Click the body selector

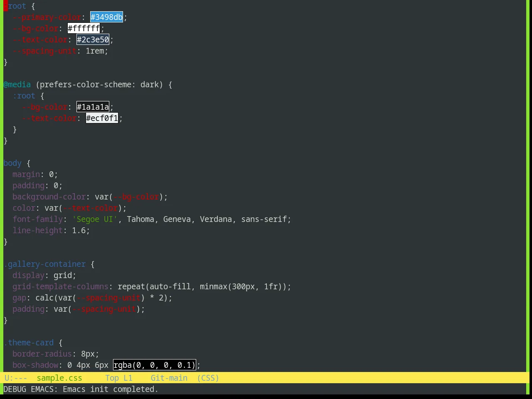12,163
